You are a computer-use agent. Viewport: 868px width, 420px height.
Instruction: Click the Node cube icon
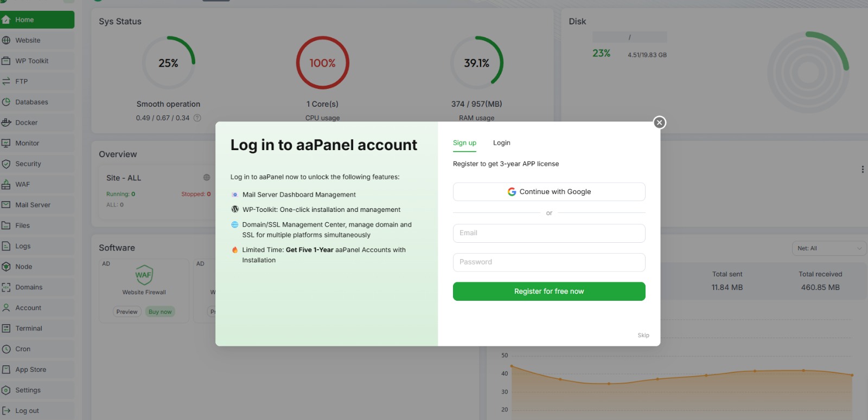click(x=7, y=267)
